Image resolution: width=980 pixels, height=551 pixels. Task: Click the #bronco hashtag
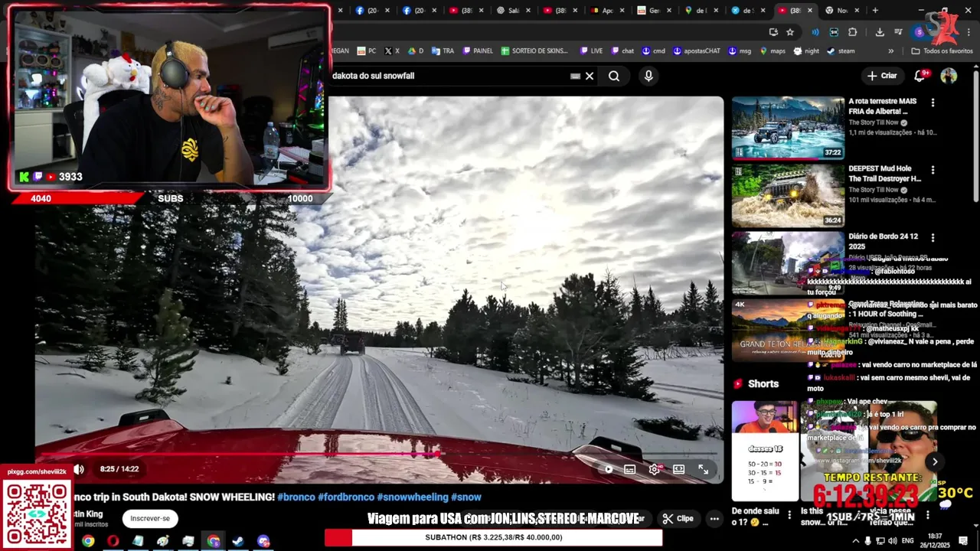point(296,497)
